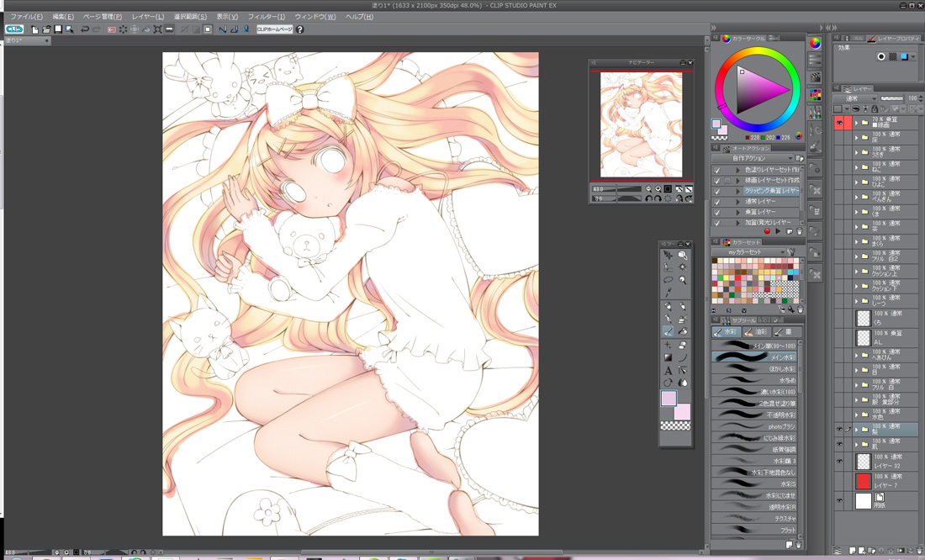Toggle visibility of 髪 layer folder
The width and height of the screenshot is (925, 560).
coord(839,429)
